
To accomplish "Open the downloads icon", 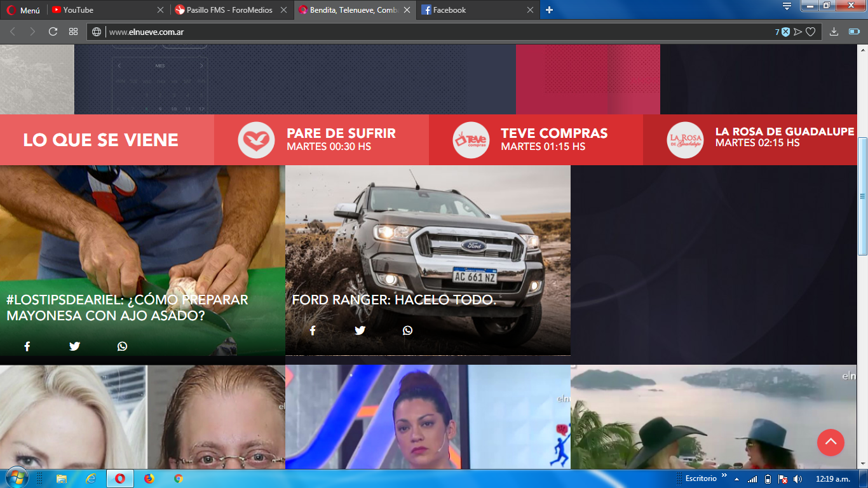I will (834, 32).
